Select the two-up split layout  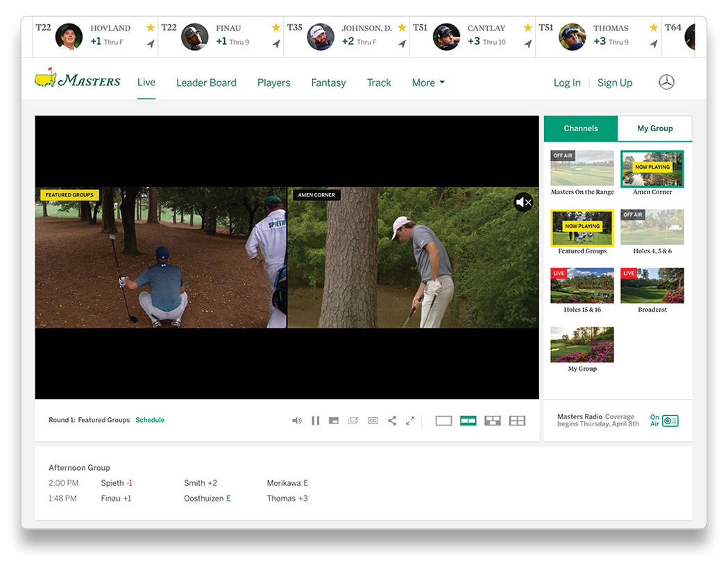point(468,421)
